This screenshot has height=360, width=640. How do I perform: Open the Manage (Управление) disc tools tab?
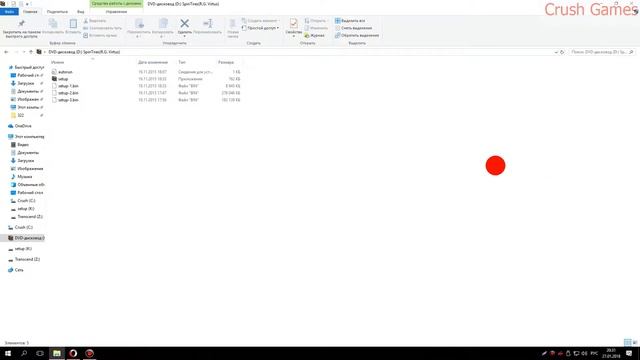click(x=116, y=12)
